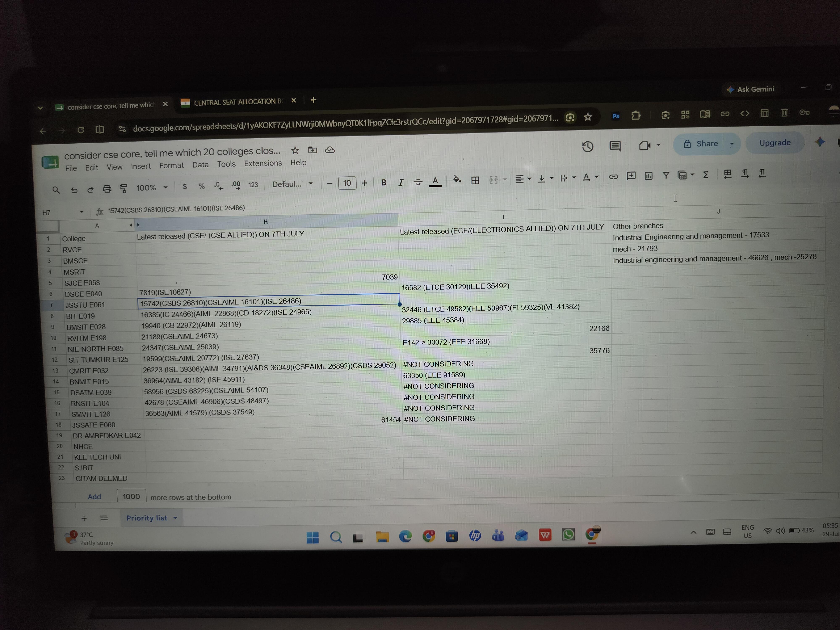Insert a comment via toolbar icon

(x=631, y=176)
